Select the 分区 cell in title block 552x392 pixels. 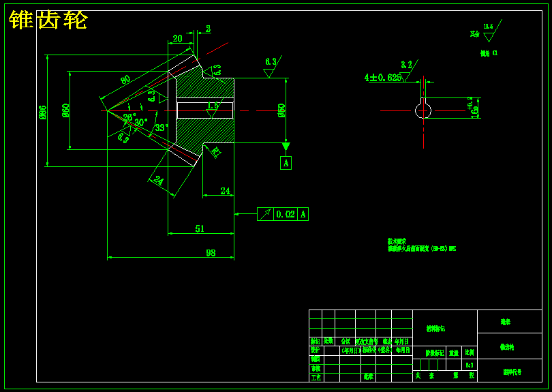[x=346, y=342]
